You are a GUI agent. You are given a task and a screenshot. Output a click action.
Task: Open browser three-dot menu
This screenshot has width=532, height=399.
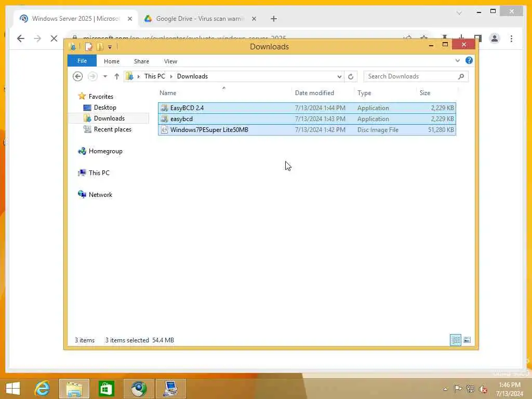[x=511, y=38]
